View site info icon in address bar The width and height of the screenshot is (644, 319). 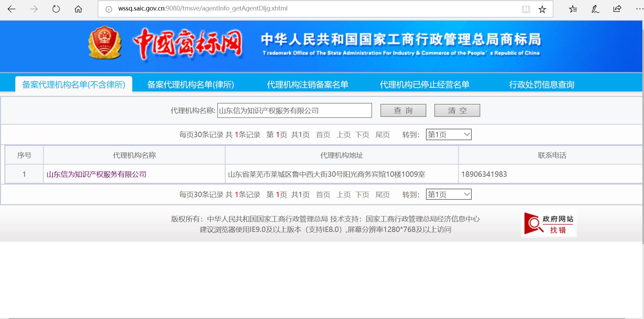(x=109, y=9)
